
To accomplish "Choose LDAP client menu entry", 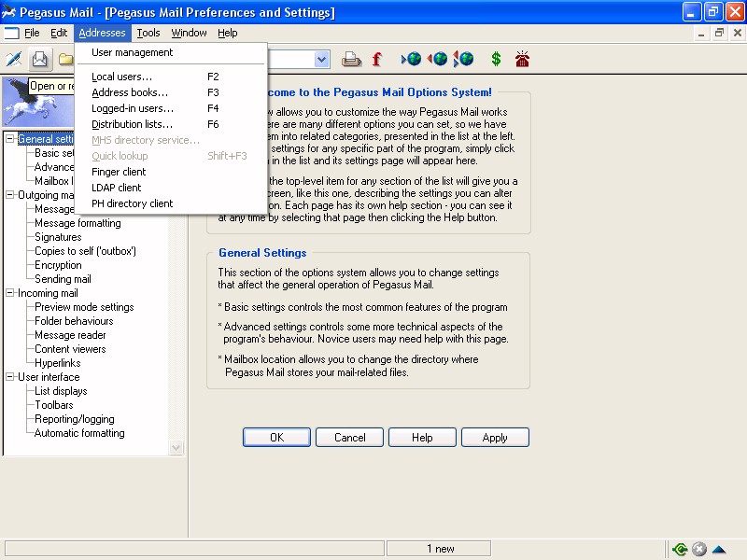I will [x=171, y=188].
